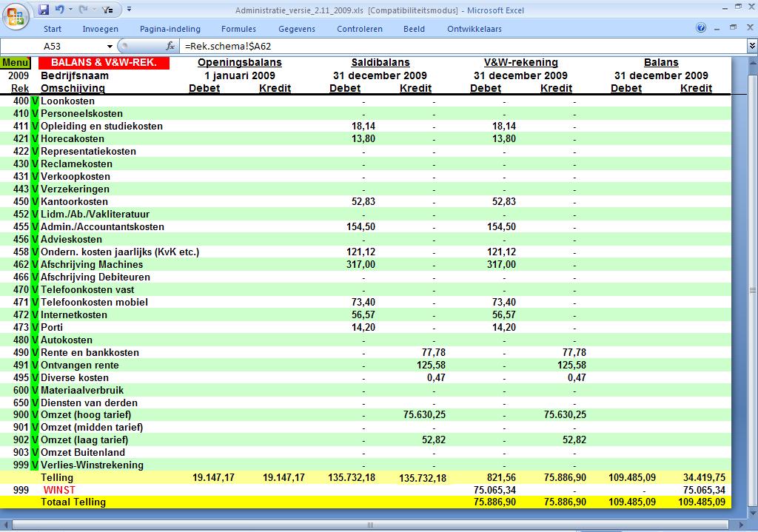Image resolution: width=758 pixels, height=532 pixels.
Task: Click the red BALANS & V&W-REK. header
Action: coord(104,63)
